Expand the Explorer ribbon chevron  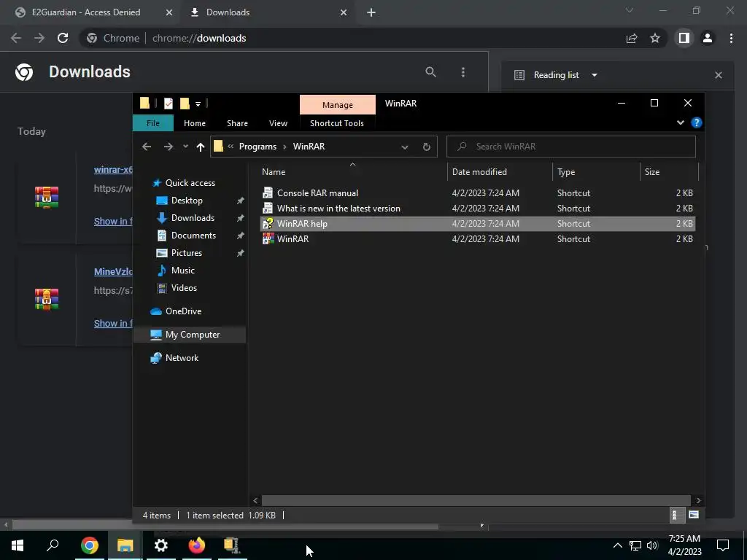(681, 122)
